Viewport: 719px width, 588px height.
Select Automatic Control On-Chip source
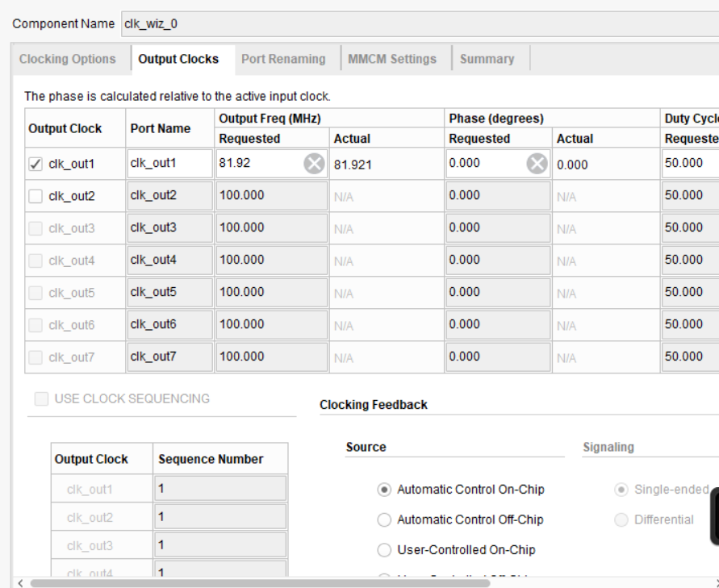[x=384, y=490]
